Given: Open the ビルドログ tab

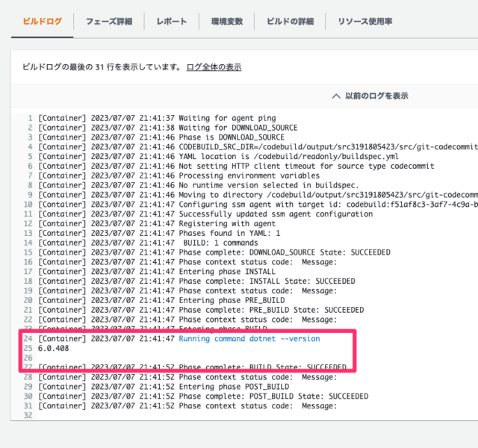Looking at the screenshot, I should point(43,22).
